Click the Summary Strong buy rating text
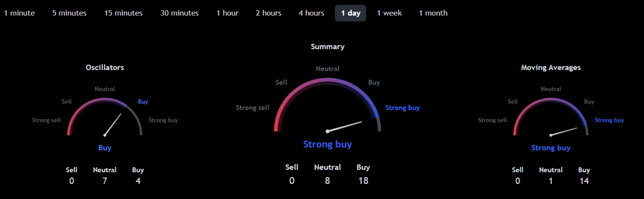644x199 pixels. click(328, 144)
